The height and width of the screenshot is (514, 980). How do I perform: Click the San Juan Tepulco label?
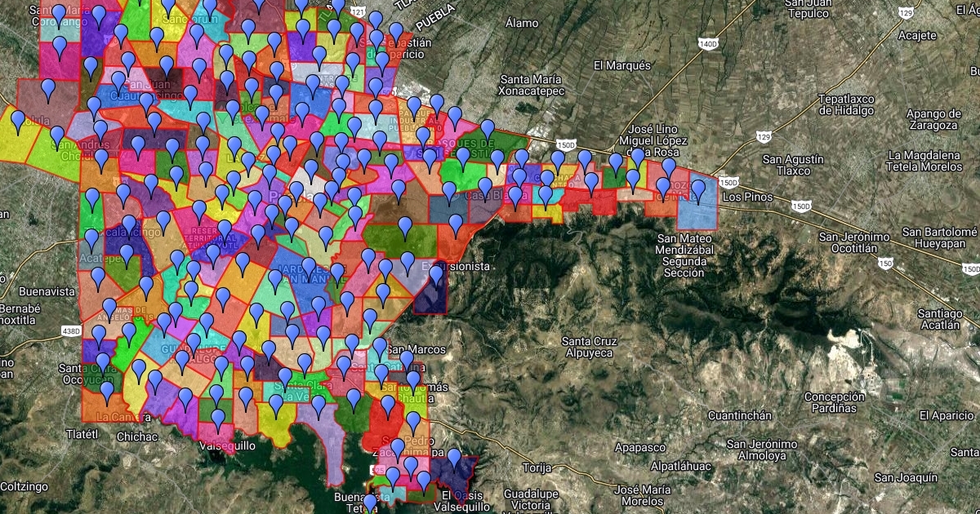[808, 8]
